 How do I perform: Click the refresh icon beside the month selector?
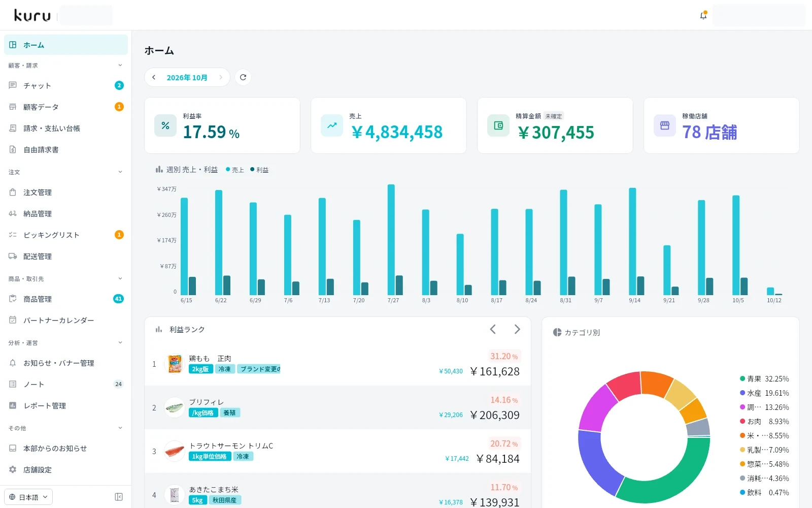click(243, 77)
